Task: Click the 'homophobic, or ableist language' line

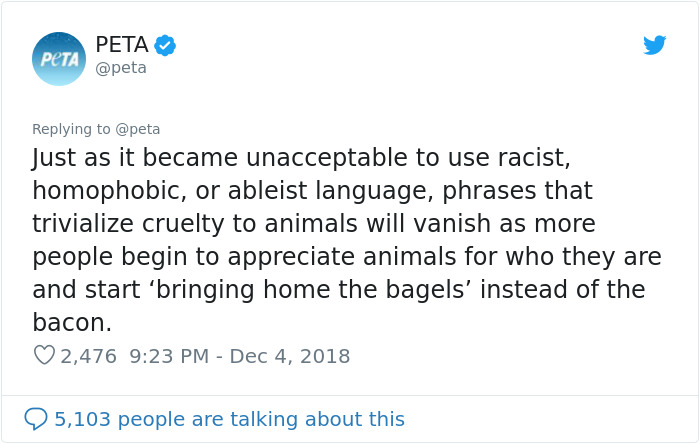Action: (233, 191)
